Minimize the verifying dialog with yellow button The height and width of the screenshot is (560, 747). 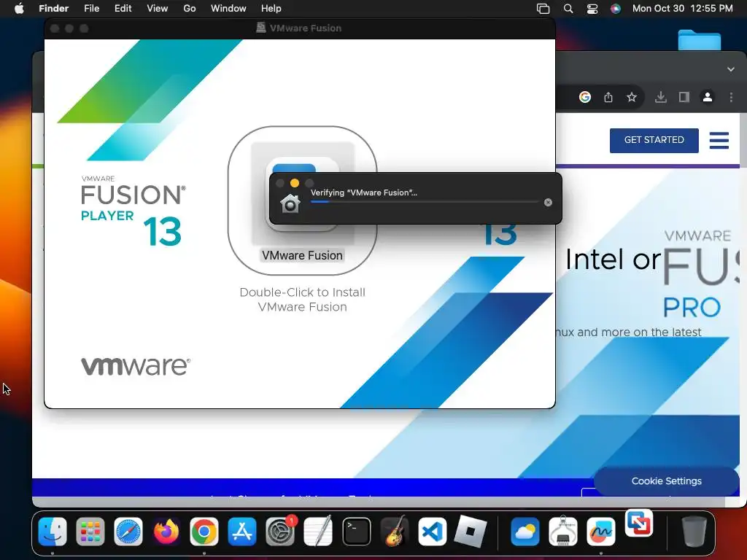click(x=295, y=183)
